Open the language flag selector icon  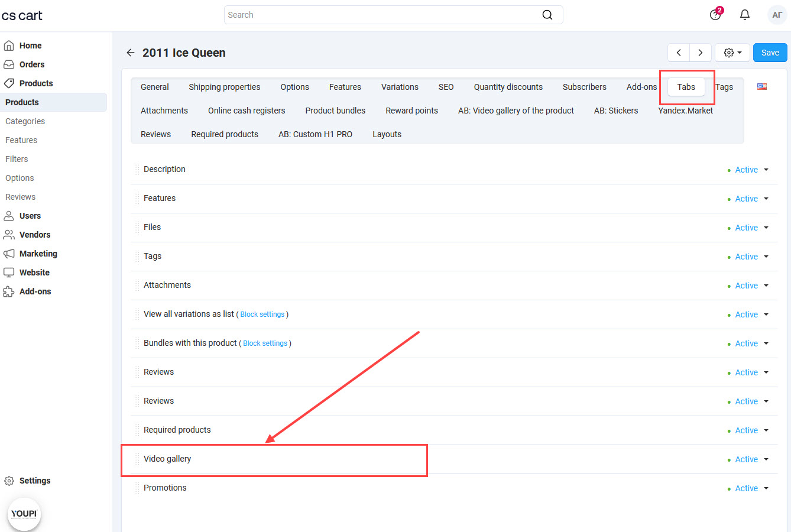[x=761, y=86]
